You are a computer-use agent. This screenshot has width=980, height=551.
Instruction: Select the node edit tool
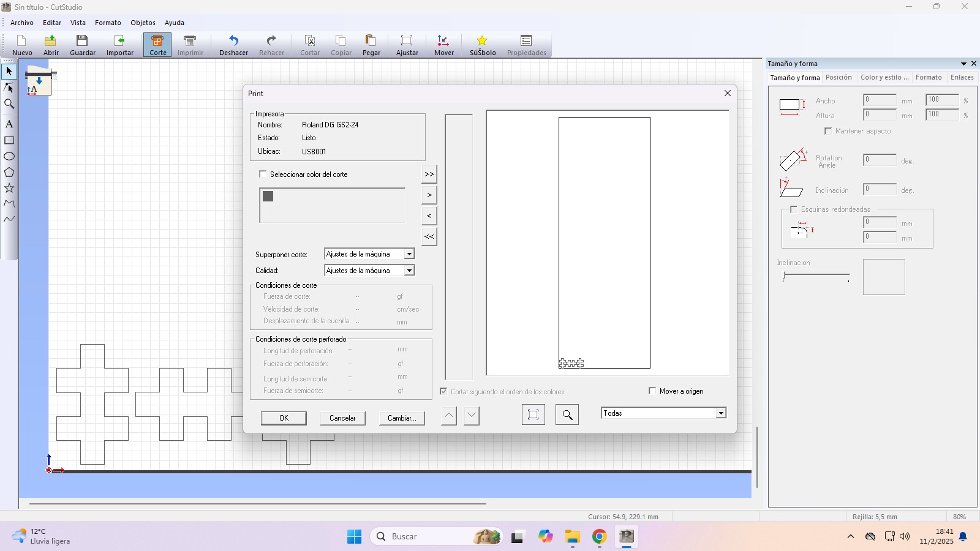(9, 88)
